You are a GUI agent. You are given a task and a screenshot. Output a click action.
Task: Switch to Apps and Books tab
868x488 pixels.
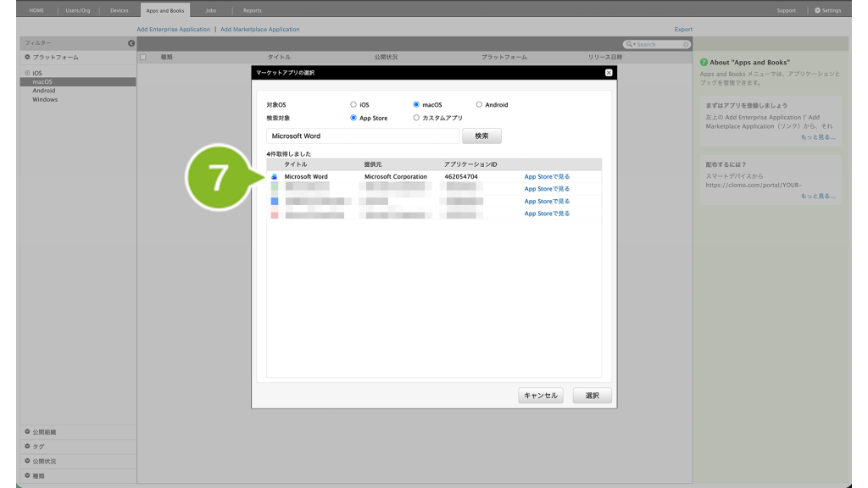[x=165, y=10]
